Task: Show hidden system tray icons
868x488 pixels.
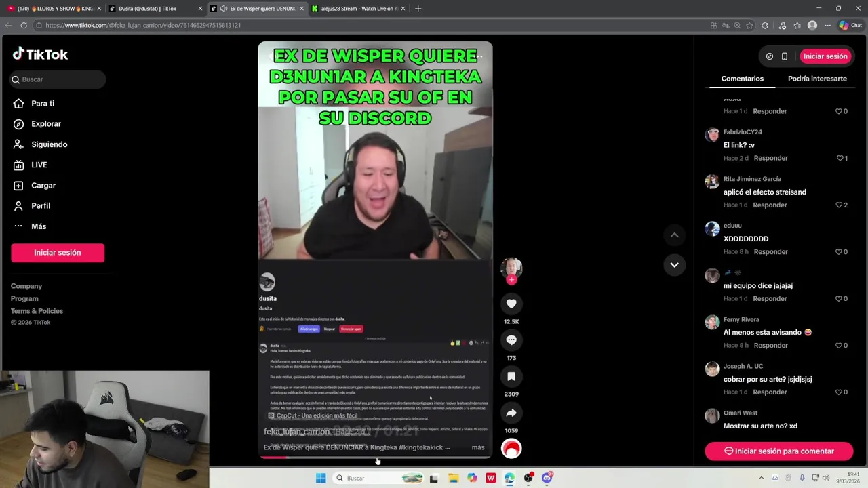Action: coord(761,478)
